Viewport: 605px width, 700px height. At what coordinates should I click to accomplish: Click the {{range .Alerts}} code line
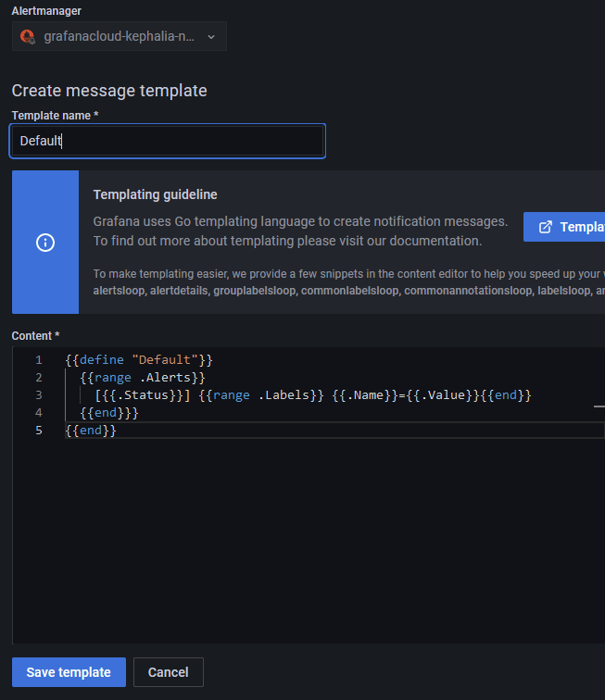[x=143, y=378]
